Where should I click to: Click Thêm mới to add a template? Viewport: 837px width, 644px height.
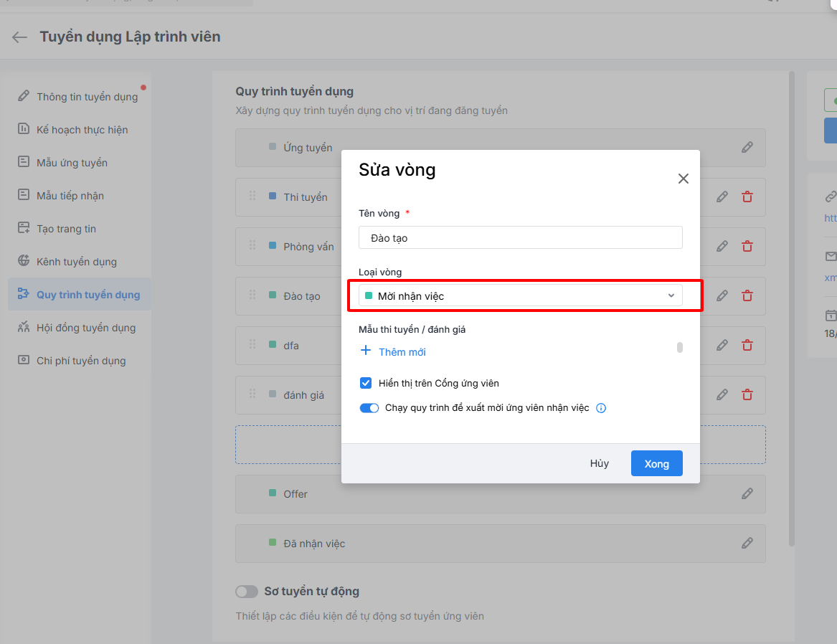(x=402, y=351)
